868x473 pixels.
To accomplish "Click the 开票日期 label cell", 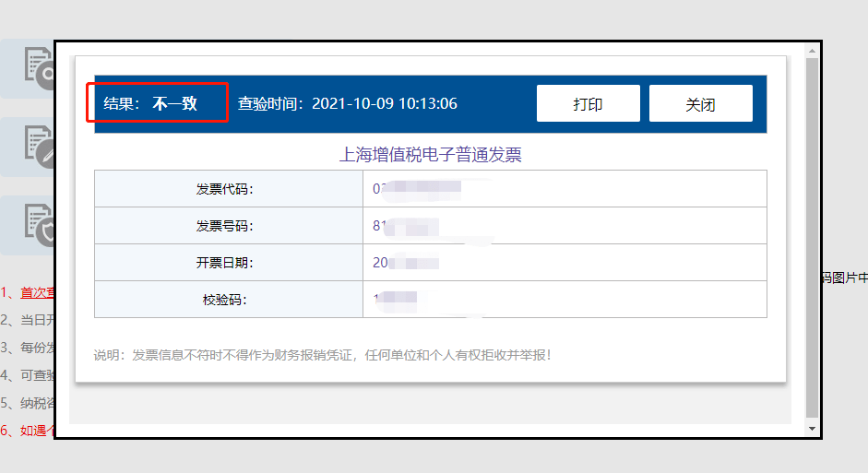I will 229,262.
